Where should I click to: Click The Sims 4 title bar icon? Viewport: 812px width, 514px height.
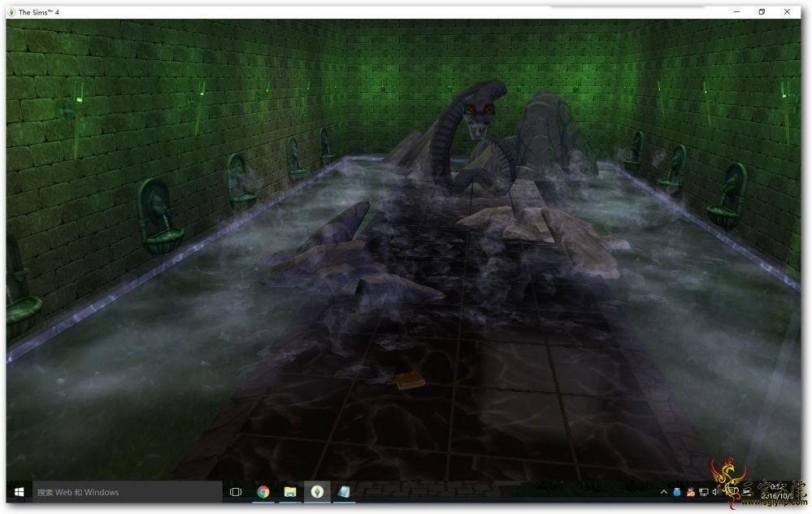[12, 12]
